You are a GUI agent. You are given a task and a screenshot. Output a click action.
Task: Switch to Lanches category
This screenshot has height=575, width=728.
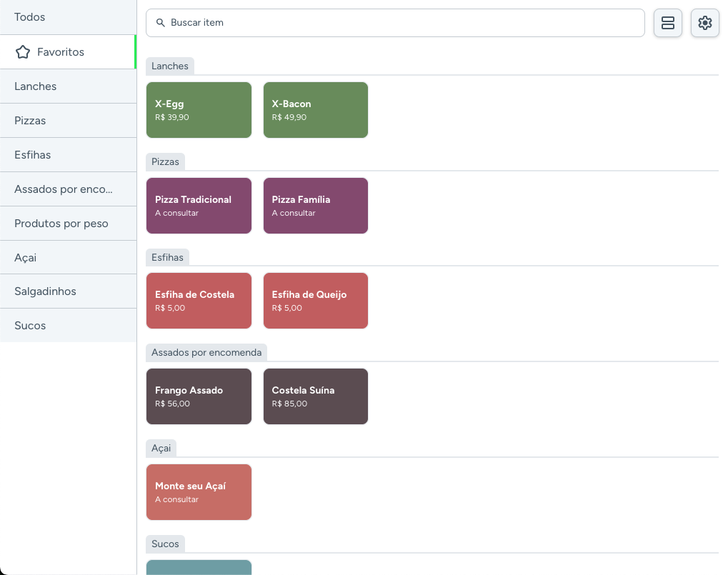click(68, 86)
